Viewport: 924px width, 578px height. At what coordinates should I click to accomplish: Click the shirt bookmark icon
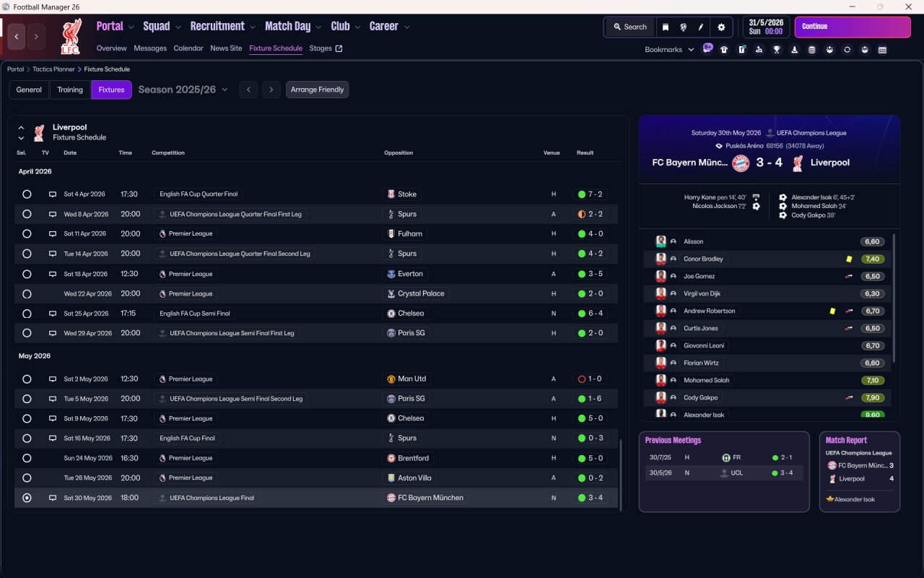[724, 50]
